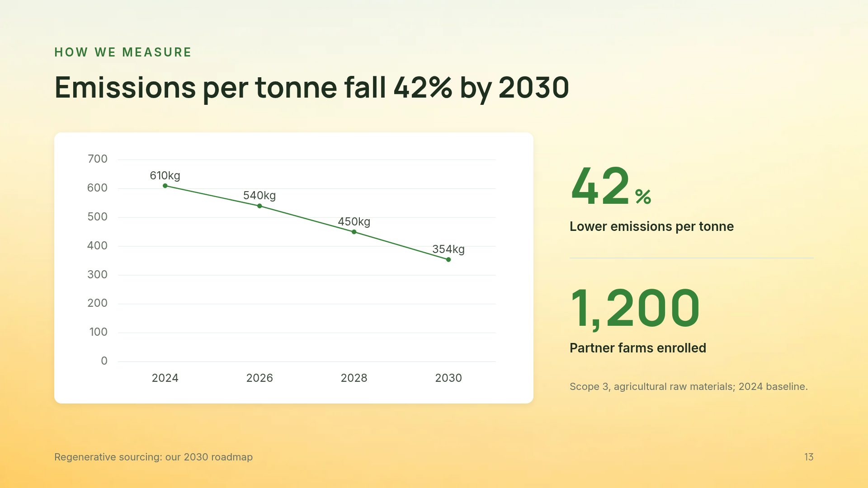Image resolution: width=868 pixels, height=488 pixels.
Task: Click the 200 y-axis value
Action: click(x=98, y=303)
